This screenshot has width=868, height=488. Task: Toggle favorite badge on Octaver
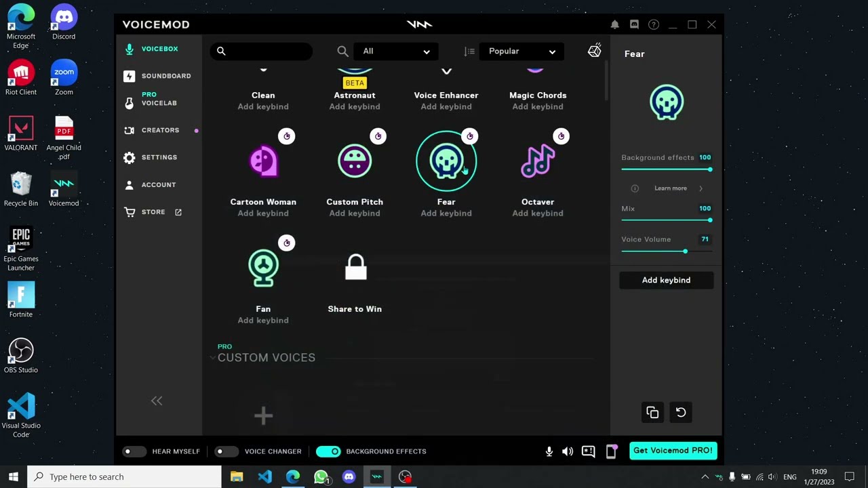point(561,136)
